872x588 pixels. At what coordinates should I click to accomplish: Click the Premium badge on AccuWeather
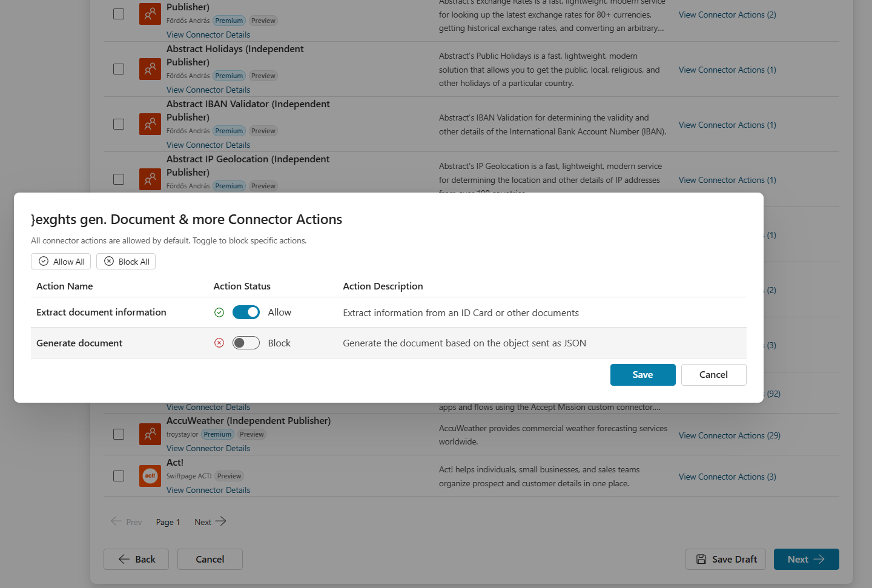pyautogui.click(x=217, y=434)
